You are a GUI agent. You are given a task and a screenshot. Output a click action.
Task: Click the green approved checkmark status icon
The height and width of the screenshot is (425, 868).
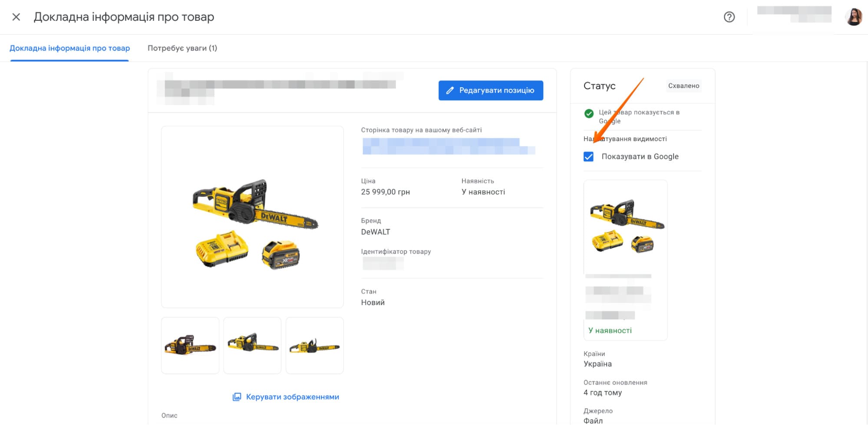tap(589, 114)
